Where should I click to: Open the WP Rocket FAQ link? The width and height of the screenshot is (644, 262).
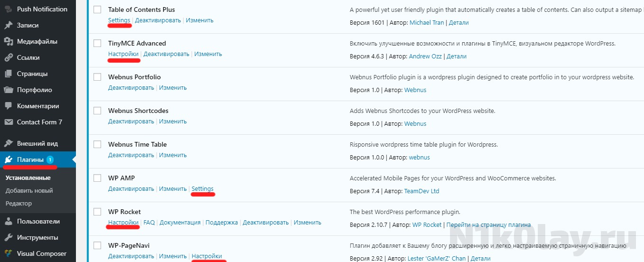[149, 223]
